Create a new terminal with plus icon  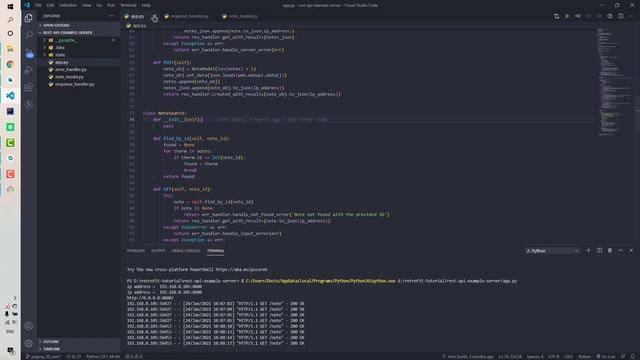pyautogui.click(x=588, y=251)
